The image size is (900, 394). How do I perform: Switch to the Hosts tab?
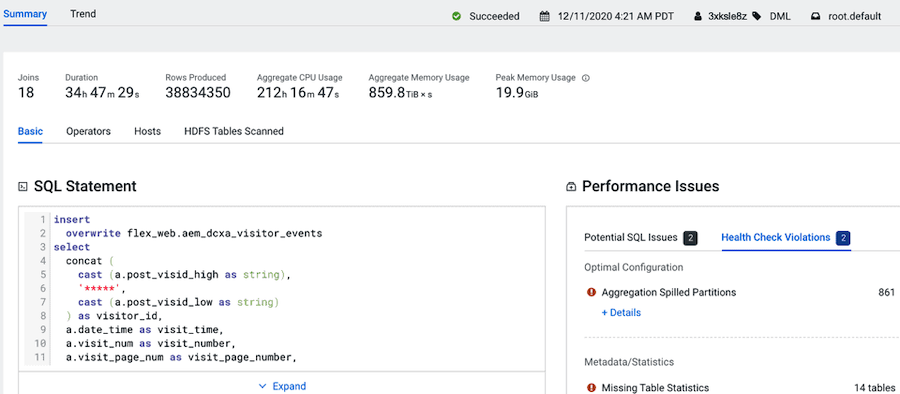pyautogui.click(x=148, y=131)
